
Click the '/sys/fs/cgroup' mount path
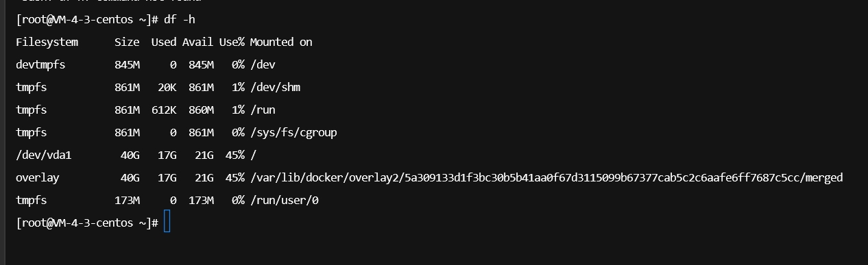tap(293, 133)
